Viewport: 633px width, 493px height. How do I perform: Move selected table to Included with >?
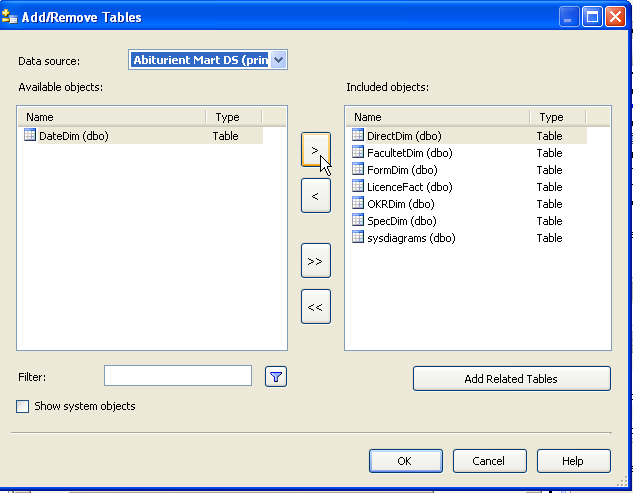315,150
